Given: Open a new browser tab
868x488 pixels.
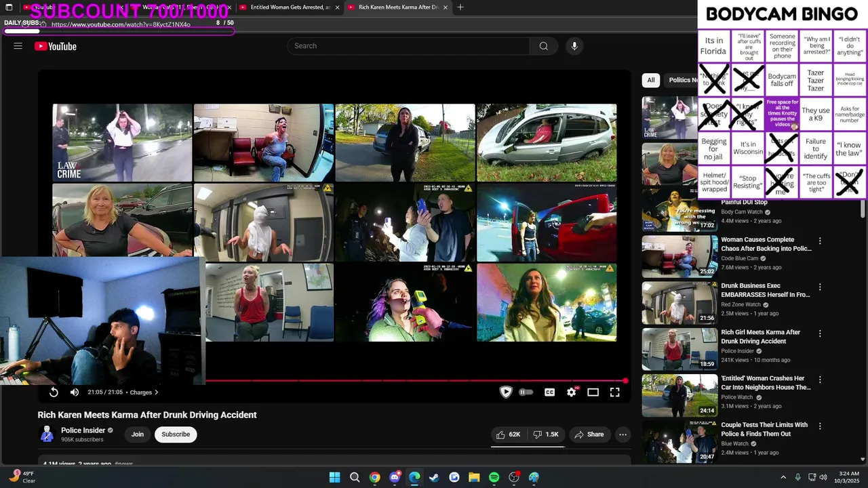Looking at the screenshot, I should click(460, 7).
